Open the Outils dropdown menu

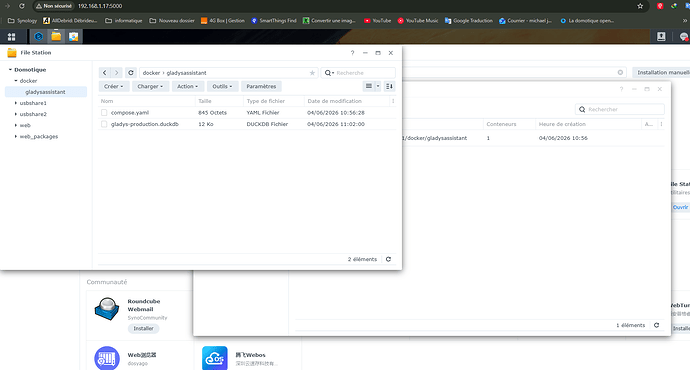222,86
